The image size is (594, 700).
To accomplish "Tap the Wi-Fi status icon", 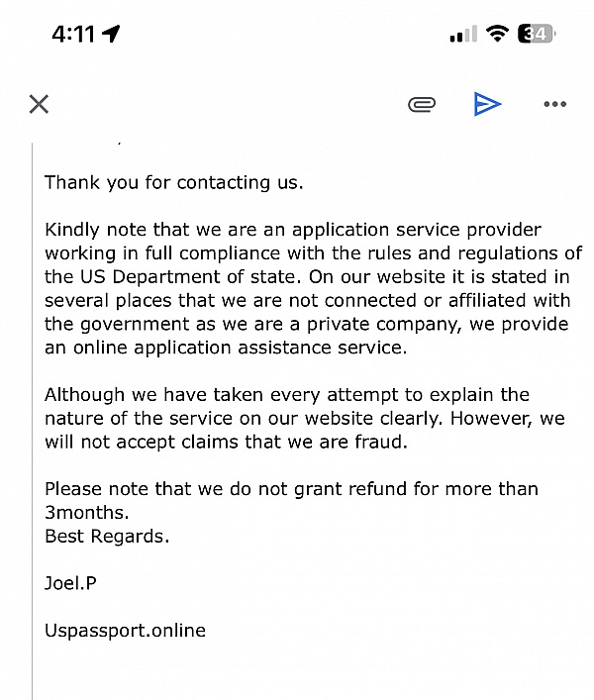I will click(497, 34).
